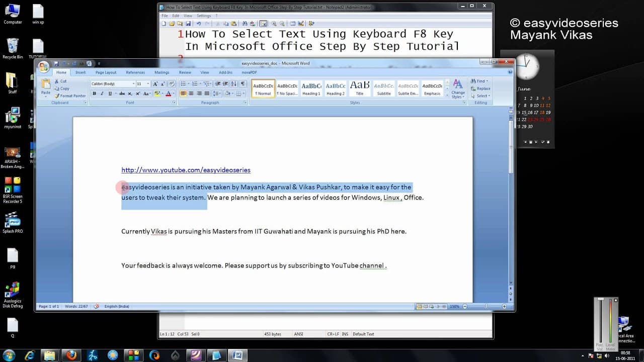This screenshot has height=362, width=644.
Task: Click the Undo icon in Notepad2 toolbar
Action: click(199, 24)
